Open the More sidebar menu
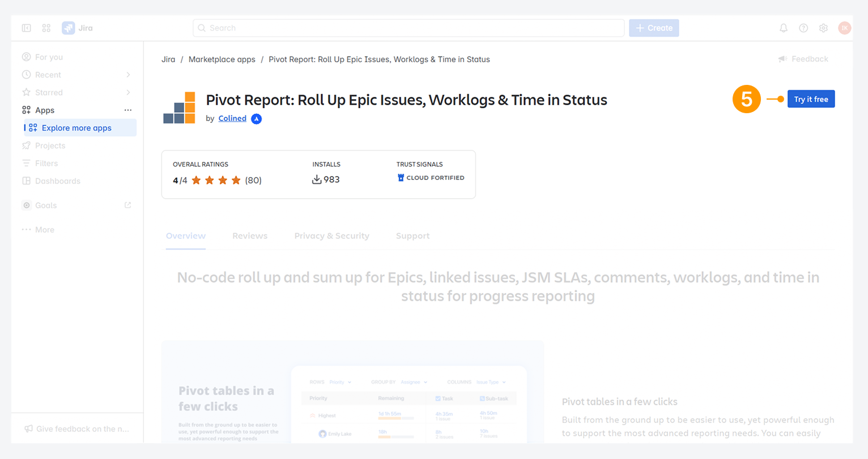 [x=38, y=229]
